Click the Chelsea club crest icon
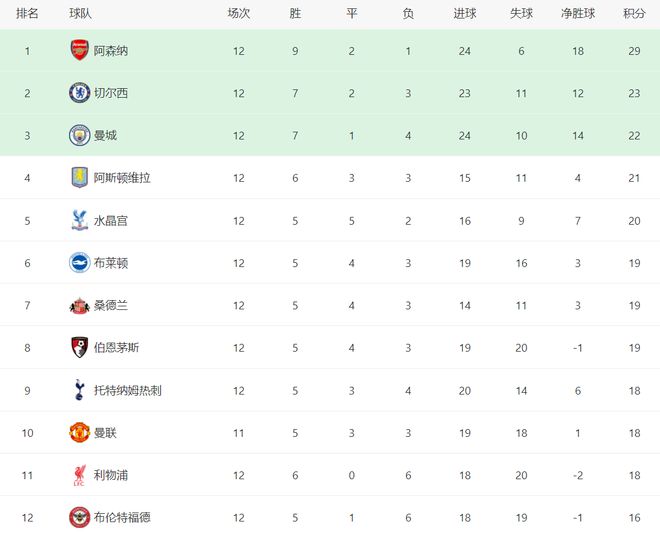The width and height of the screenshot is (660, 537). click(79, 93)
